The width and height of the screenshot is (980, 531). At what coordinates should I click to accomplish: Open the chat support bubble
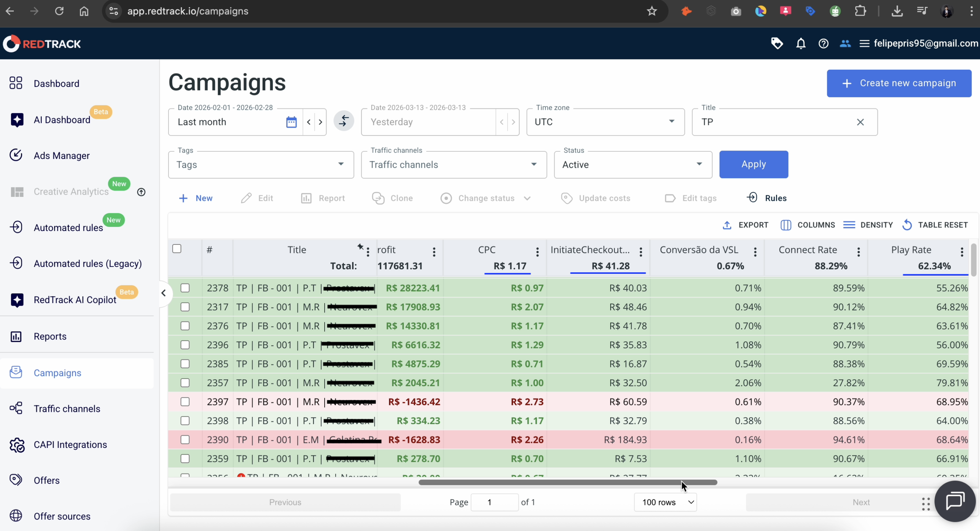point(955,501)
